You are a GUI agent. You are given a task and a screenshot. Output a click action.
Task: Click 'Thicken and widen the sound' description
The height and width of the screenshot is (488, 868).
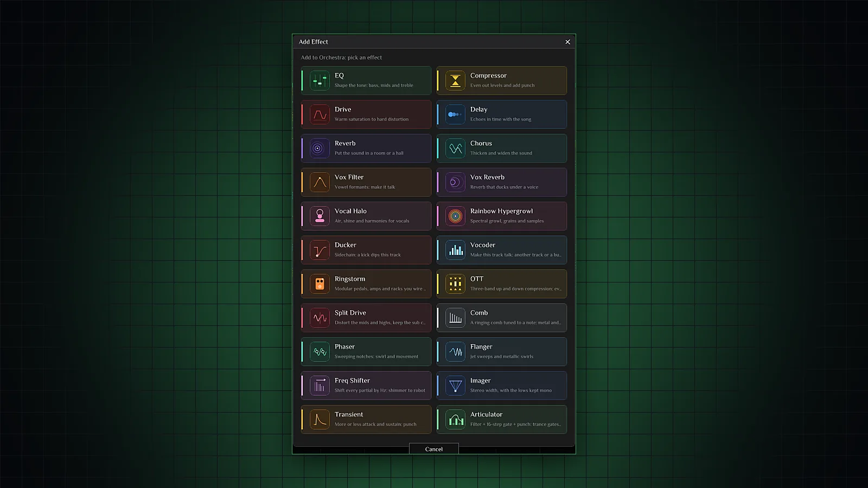(x=501, y=153)
